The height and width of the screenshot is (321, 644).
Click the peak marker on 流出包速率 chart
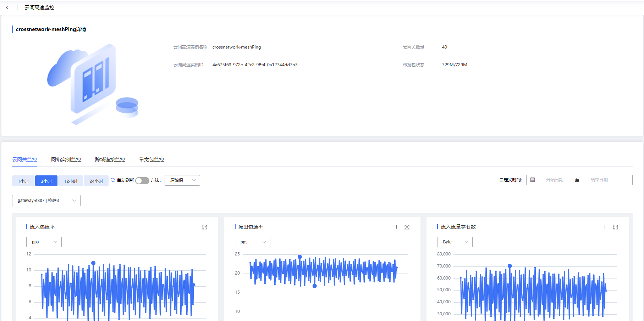[300, 257]
